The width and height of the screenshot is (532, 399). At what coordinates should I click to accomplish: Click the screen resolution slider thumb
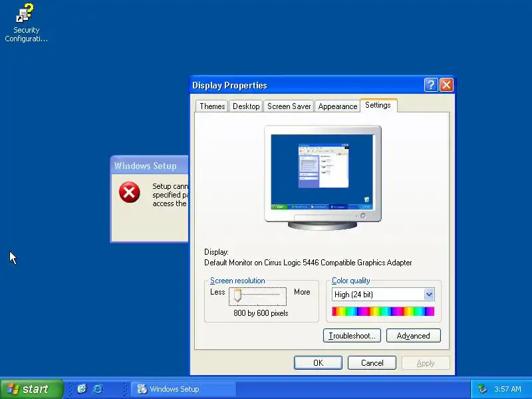(x=237, y=295)
